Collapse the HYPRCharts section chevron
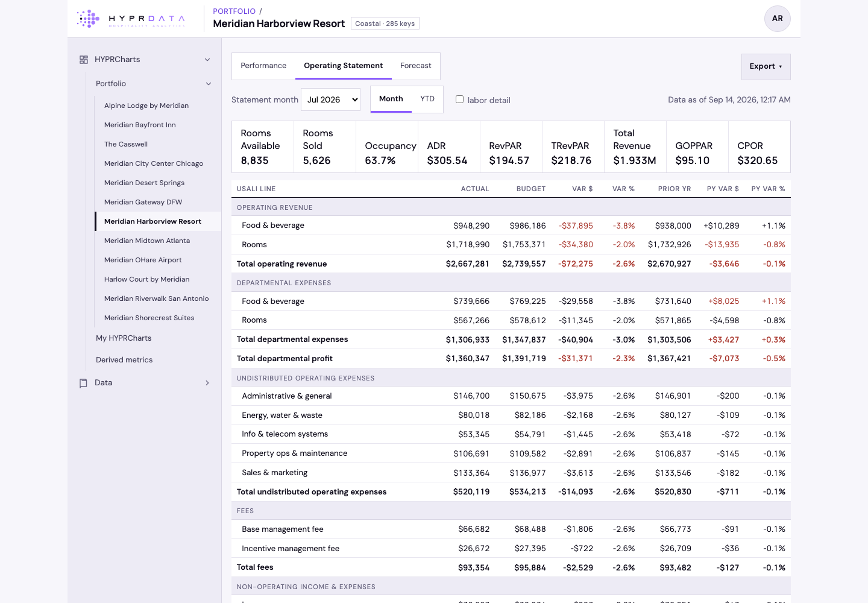This screenshot has width=868, height=603. pos(207,60)
